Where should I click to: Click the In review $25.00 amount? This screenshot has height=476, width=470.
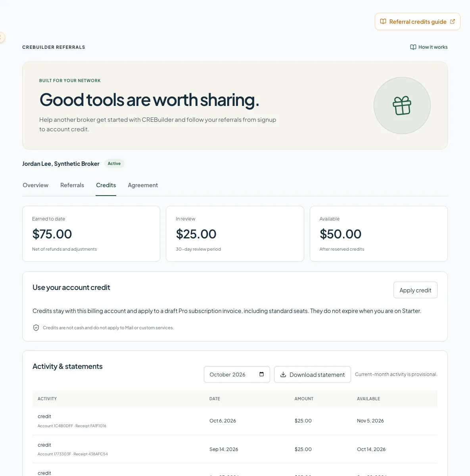point(196,234)
